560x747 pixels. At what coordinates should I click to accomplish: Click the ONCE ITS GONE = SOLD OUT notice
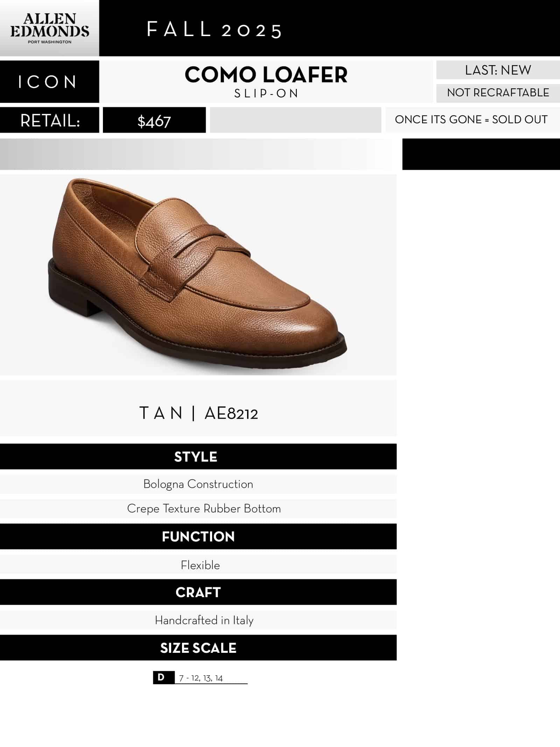[471, 120]
